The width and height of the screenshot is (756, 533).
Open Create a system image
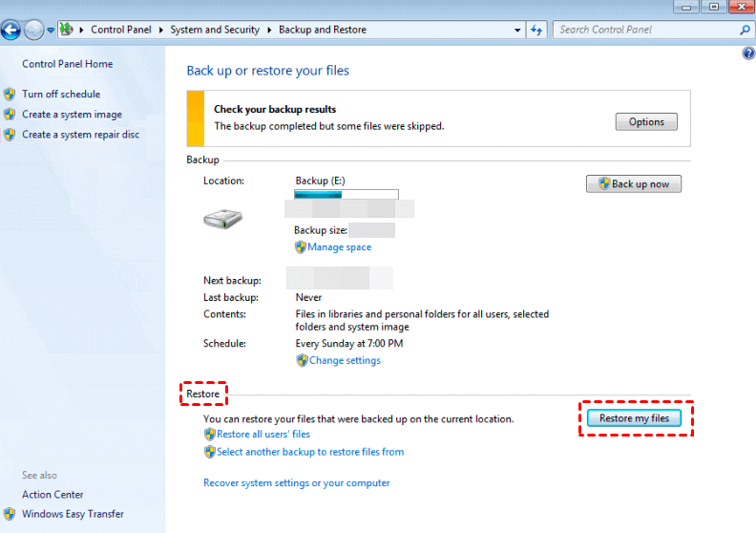pyautogui.click(x=72, y=115)
